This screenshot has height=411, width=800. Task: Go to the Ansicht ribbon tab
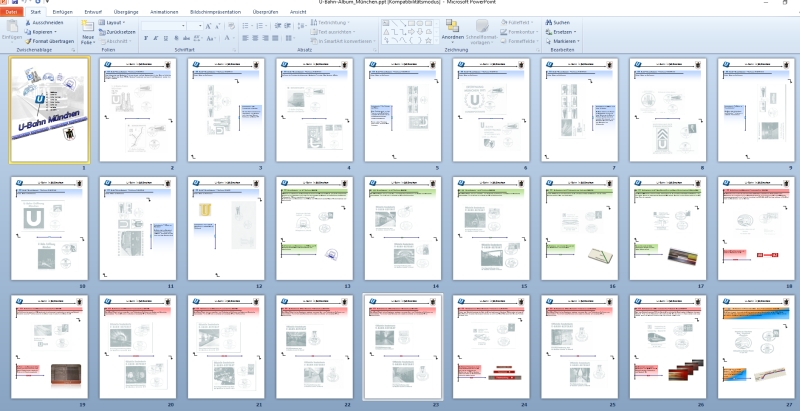(x=298, y=11)
